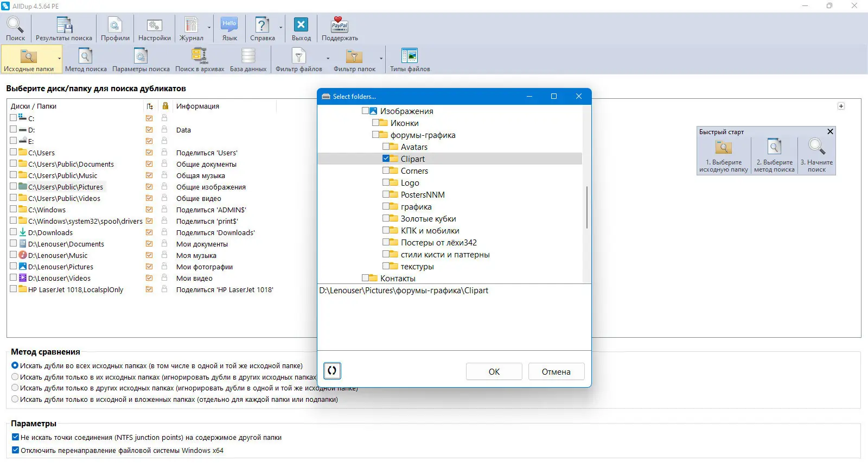
Task: Open the Фильтр папок dropdown arrow
Action: 381,58
